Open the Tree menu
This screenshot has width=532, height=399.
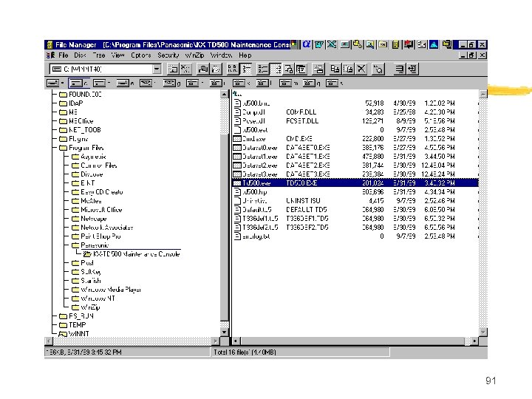(x=99, y=55)
